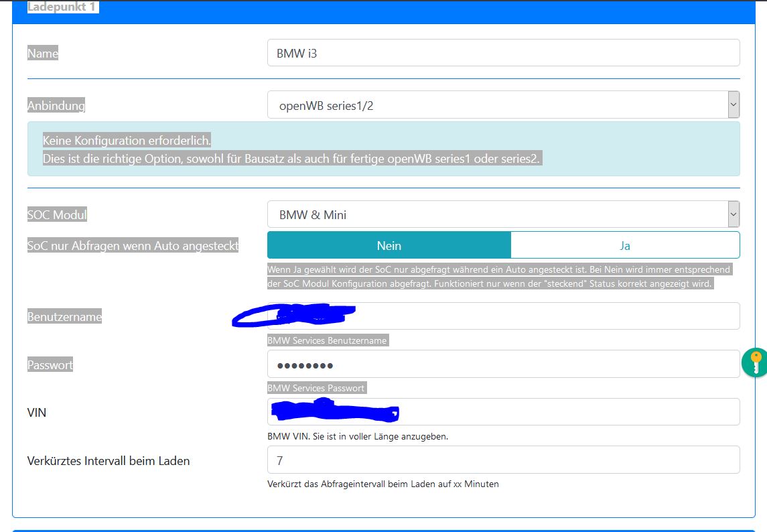Screen dimensions: 767x532
Task: Click the 'Keine Konfiguration erforderlich.' info text
Action: [x=127, y=141]
